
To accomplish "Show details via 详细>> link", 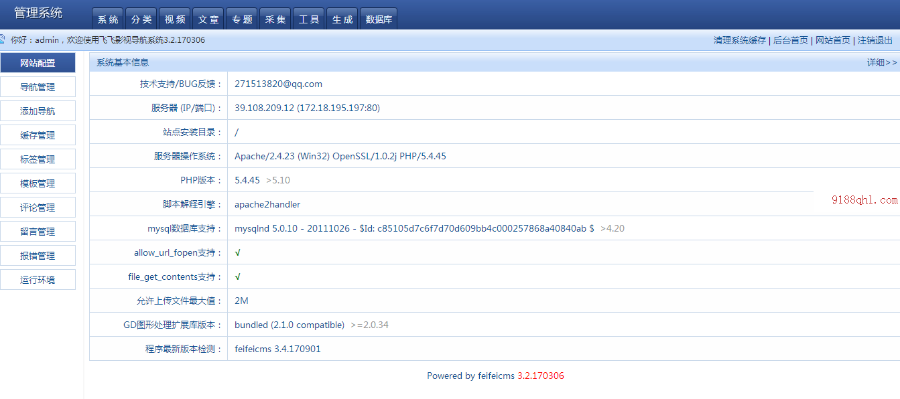I will point(882,63).
